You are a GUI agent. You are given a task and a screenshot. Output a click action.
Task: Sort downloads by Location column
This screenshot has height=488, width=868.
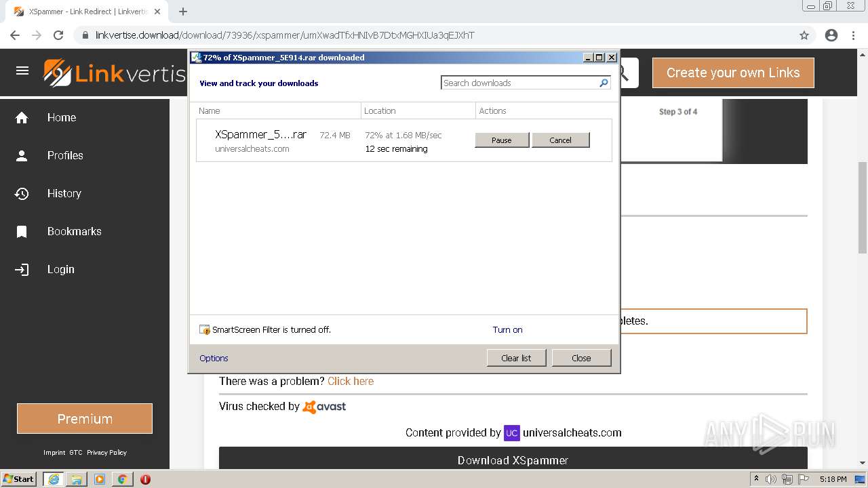418,110
